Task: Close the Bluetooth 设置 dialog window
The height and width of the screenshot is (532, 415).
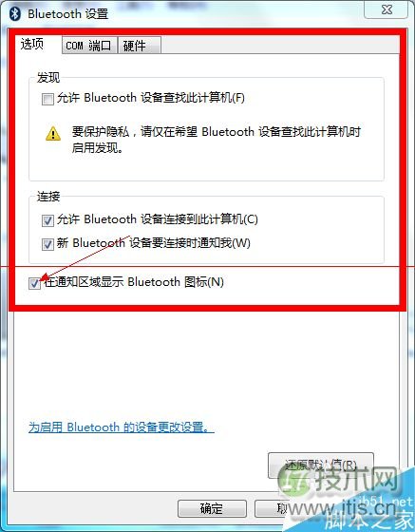Action: (387, 10)
